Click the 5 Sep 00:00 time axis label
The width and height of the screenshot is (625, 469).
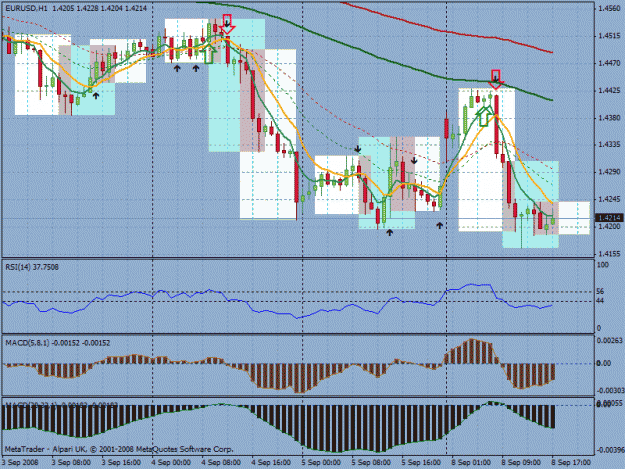point(321,462)
